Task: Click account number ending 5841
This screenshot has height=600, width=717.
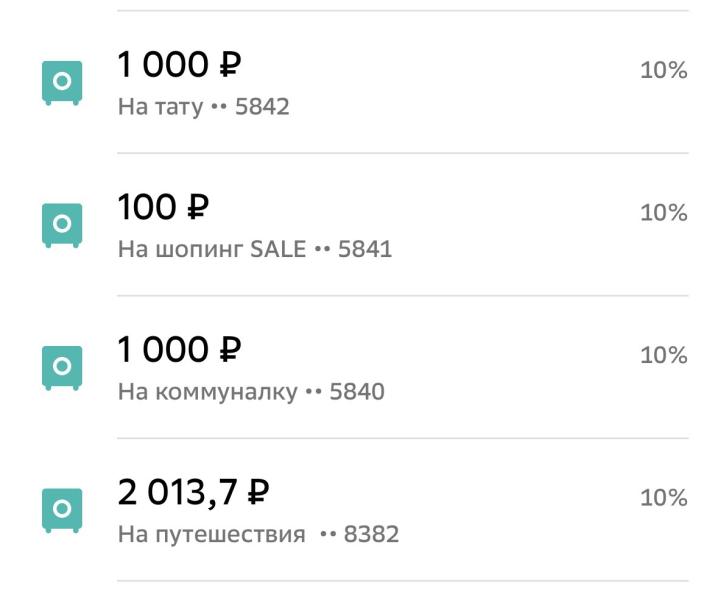Action: (x=364, y=249)
